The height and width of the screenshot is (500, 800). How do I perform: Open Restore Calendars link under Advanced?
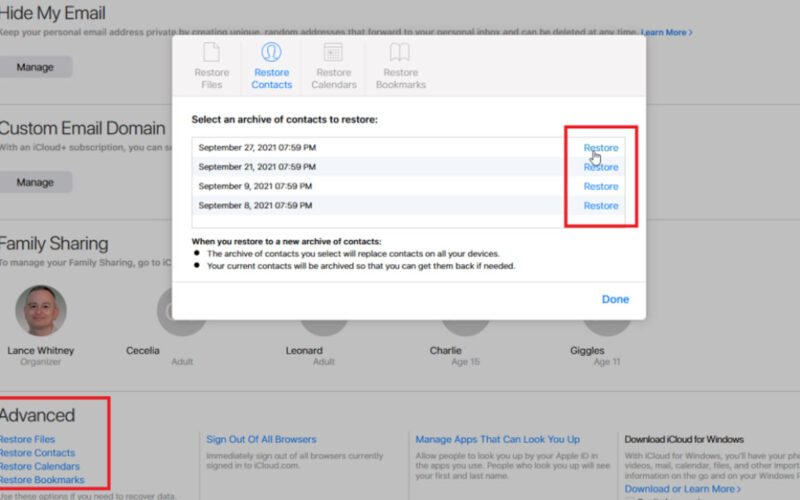point(39,466)
